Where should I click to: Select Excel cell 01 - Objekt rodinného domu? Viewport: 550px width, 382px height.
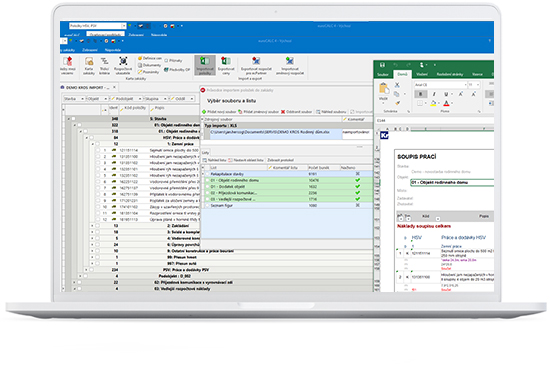[x=452, y=183]
